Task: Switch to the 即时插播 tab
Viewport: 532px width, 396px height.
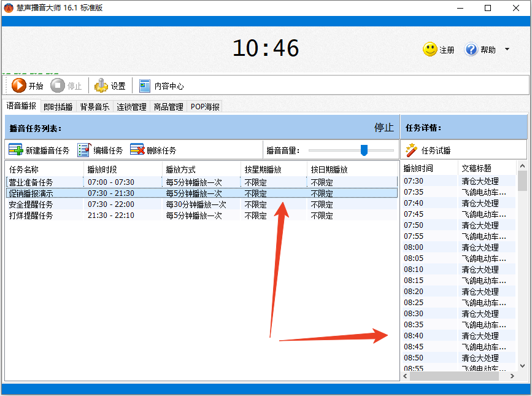Action: click(x=58, y=106)
